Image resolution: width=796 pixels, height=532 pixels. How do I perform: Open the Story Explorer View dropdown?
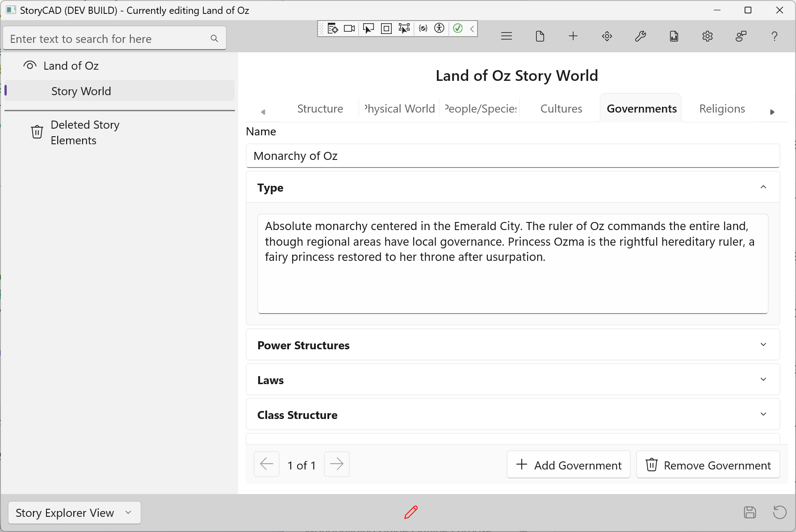[x=75, y=512]
